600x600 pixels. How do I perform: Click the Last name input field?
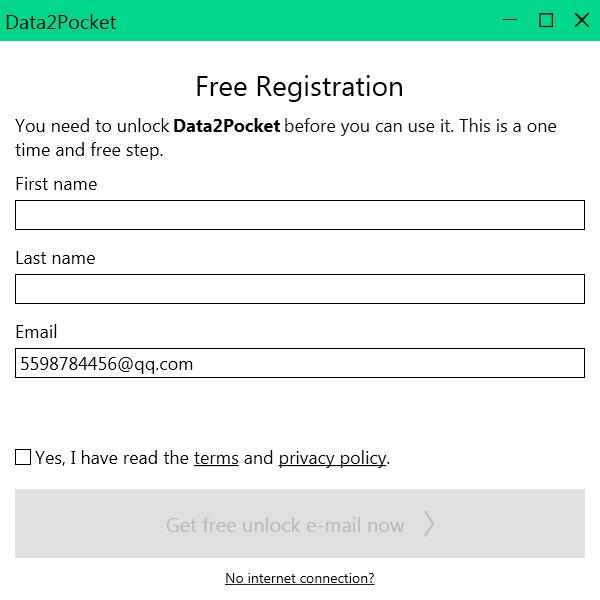pos(300,289)
